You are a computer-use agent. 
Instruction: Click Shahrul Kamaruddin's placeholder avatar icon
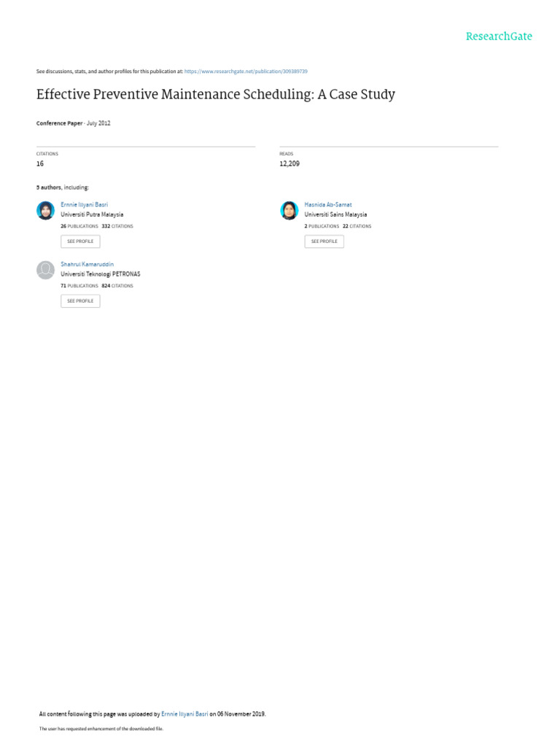46,270
